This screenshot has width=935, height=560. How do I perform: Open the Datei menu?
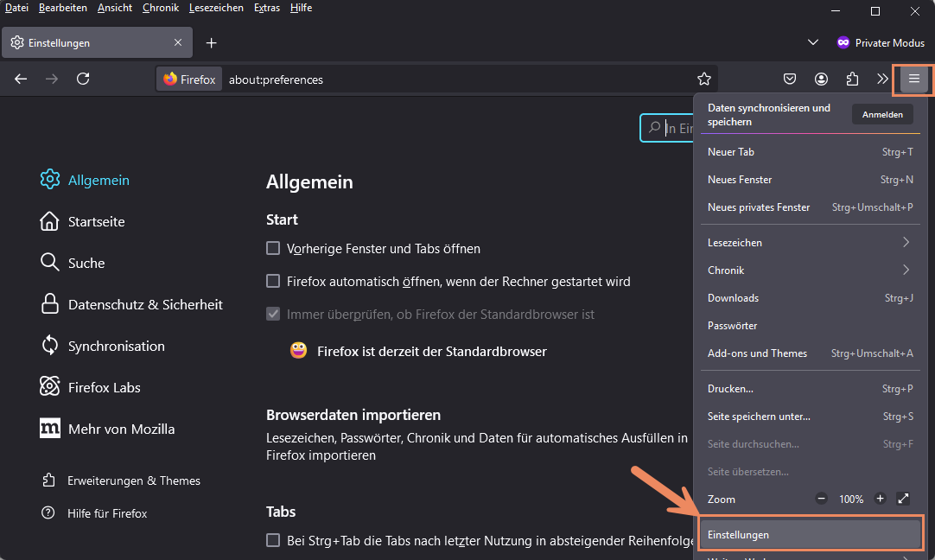[16, 8]
